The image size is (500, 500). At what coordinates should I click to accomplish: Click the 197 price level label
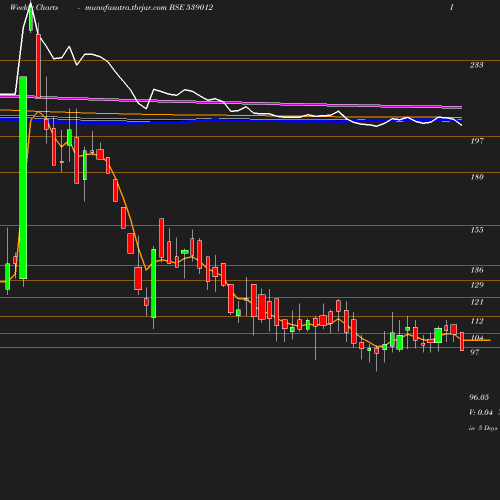(477, 141)
